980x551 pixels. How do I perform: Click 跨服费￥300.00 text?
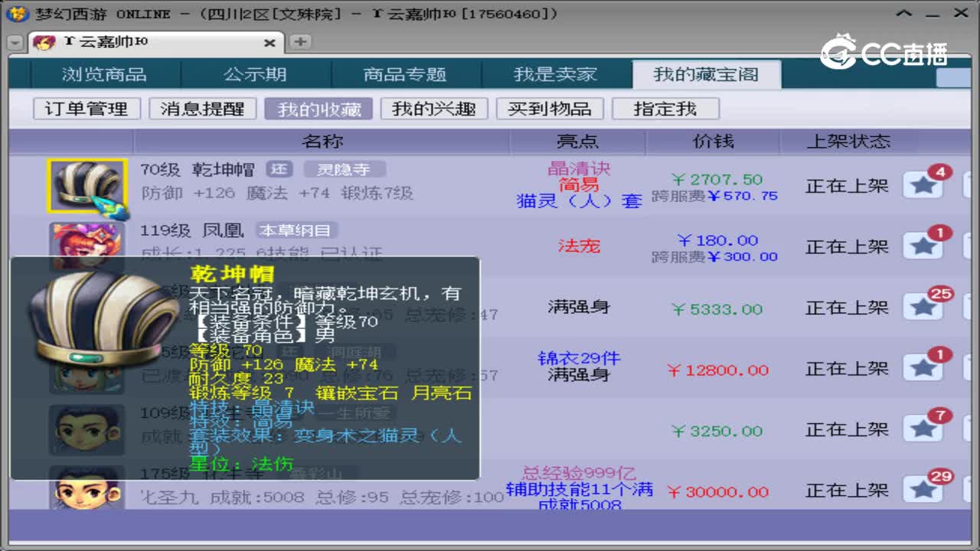click(714, 257)
